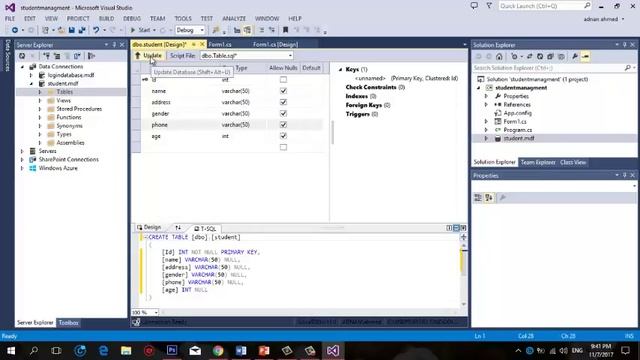
Task: Switch to the Toolbox tab at bottom left
Action: coord(69,322)
